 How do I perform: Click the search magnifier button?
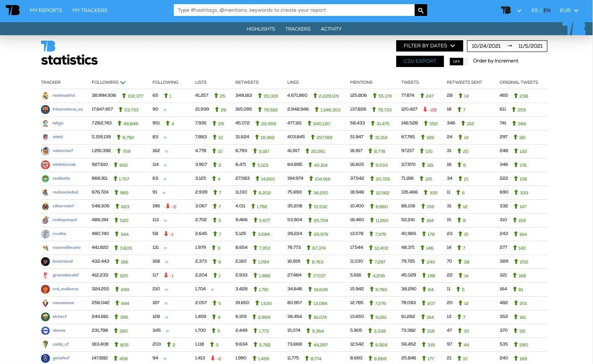point(421,10)
